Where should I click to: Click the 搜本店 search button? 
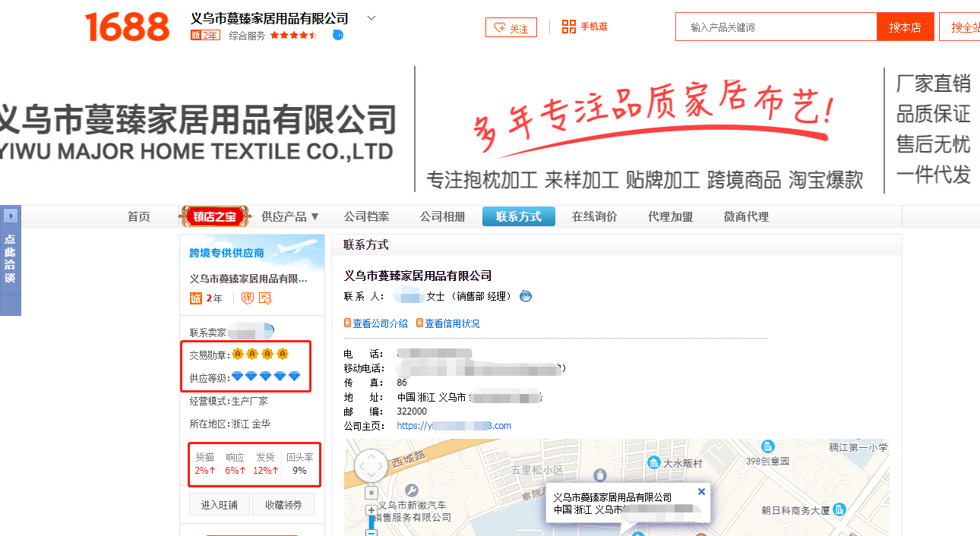pyautogui.click(x=905, y=27)
